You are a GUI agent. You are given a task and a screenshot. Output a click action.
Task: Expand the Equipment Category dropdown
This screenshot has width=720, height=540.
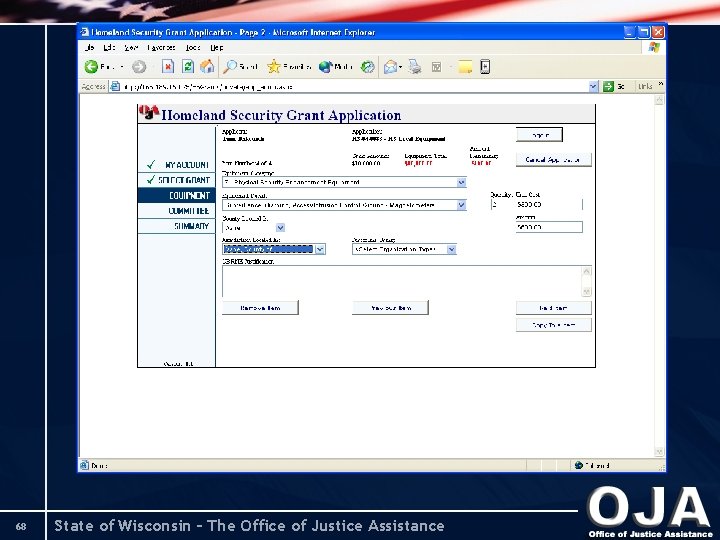click(x=461, y=182)
